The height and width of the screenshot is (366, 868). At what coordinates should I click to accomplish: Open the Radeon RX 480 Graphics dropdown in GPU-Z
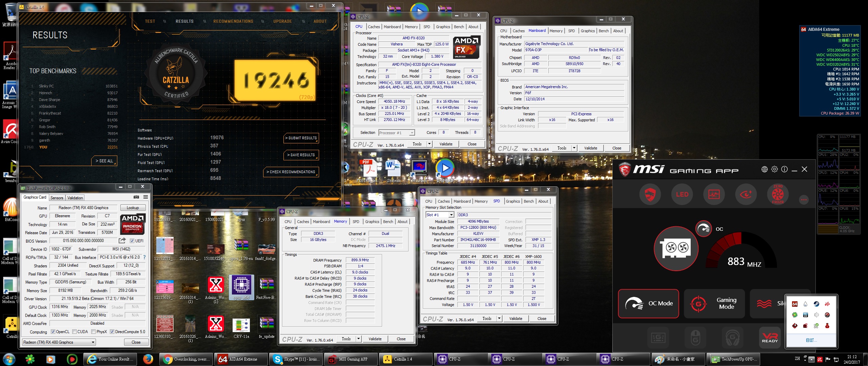tap(59, 342)
